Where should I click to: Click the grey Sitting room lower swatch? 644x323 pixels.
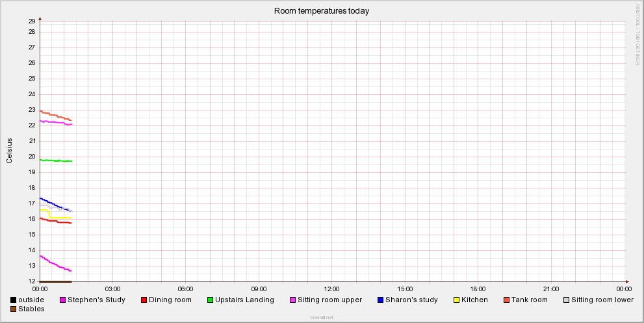(565, 300)
